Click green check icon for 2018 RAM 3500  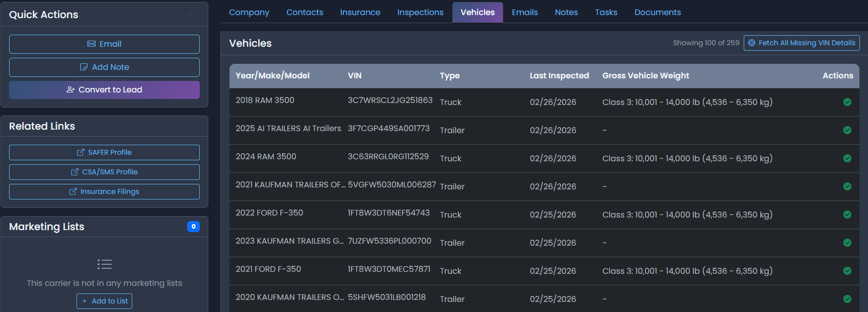tap(847, 102)
